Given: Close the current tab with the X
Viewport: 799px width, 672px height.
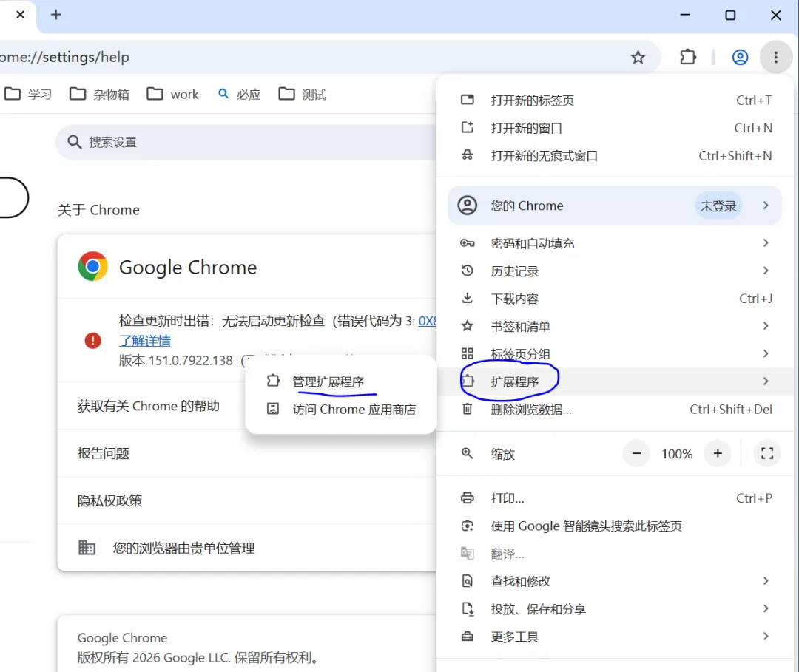Looking at the screenshot, I should click(x=21, y=15).
